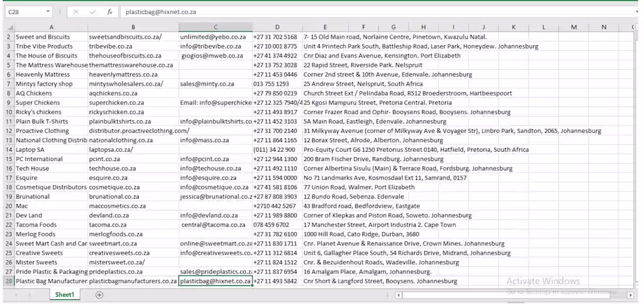Expand the formula bar with chevron
644x304 pixels.
637,12
